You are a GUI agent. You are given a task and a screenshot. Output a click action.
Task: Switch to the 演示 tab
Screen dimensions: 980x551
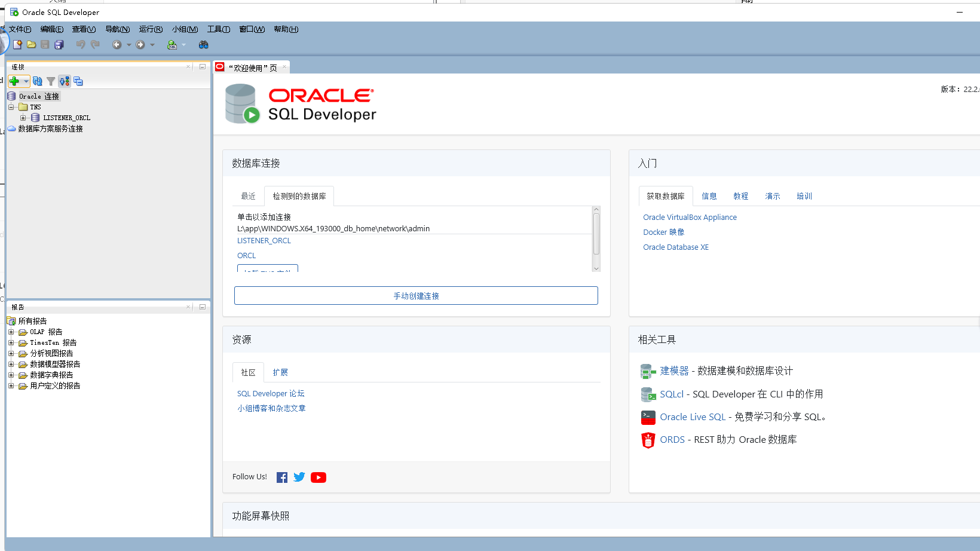(x=772, y=196)
